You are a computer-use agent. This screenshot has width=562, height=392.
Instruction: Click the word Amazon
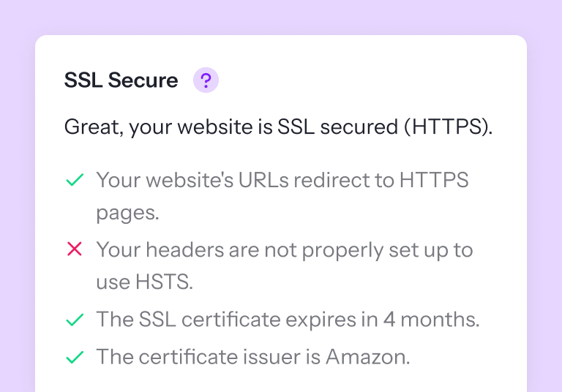pyautogui.click(x=367, y=358)
